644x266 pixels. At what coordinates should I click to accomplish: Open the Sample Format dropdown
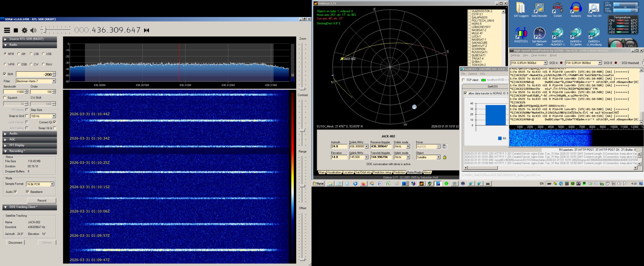click(x=52, y=184)
